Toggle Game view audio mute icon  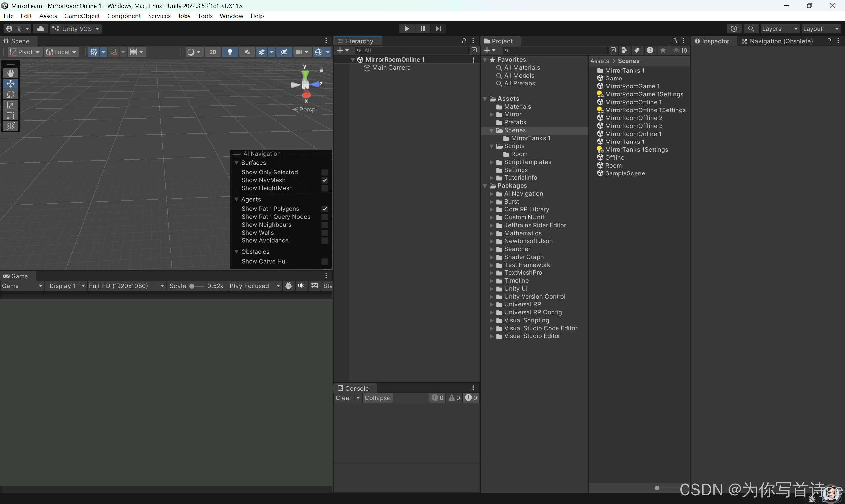pyautogui.click(x=301, y=286)
